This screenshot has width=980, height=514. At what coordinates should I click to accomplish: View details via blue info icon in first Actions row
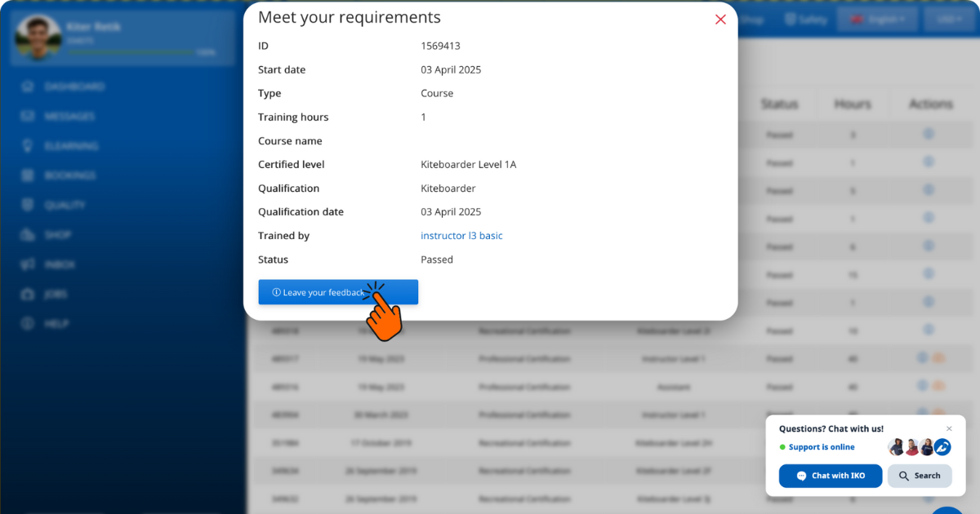point(929,133)
